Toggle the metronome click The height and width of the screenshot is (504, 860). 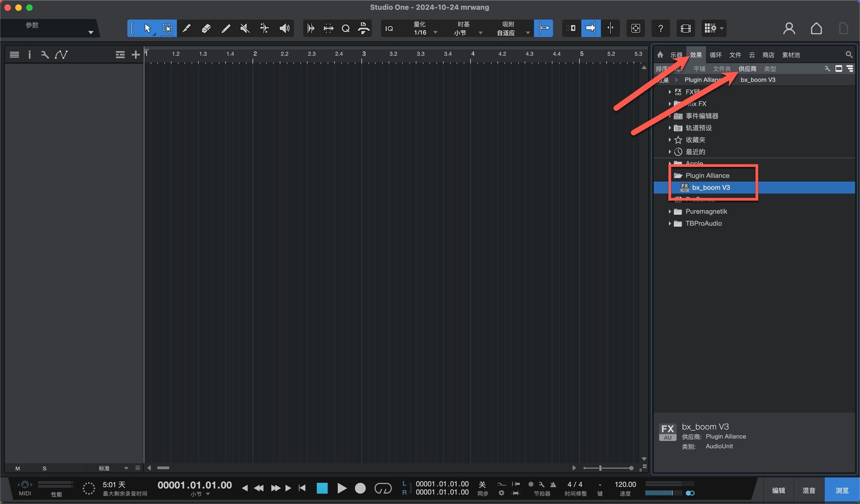[553, 484]
